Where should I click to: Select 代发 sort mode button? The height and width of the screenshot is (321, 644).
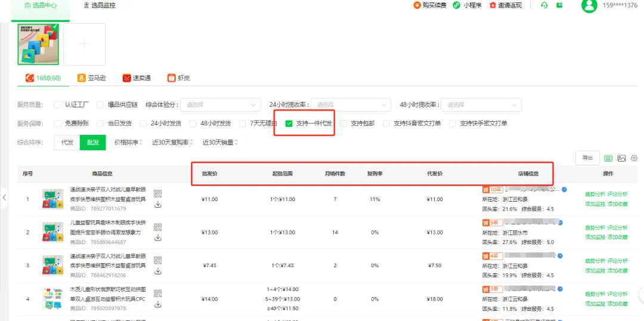tap(67, 143)
